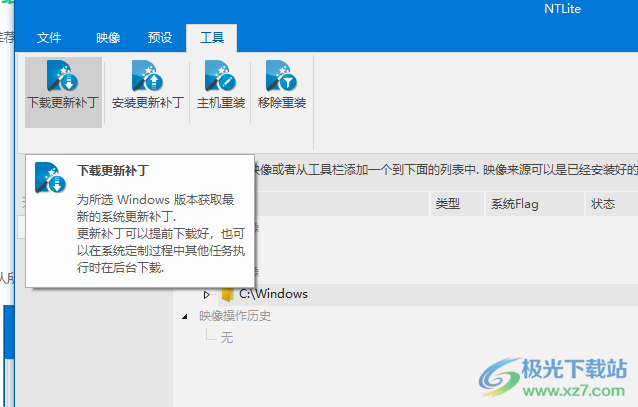Viewport: 638px width, 407px height.
Task: Sort by the 状态 column header
Action: click(612, 204)
